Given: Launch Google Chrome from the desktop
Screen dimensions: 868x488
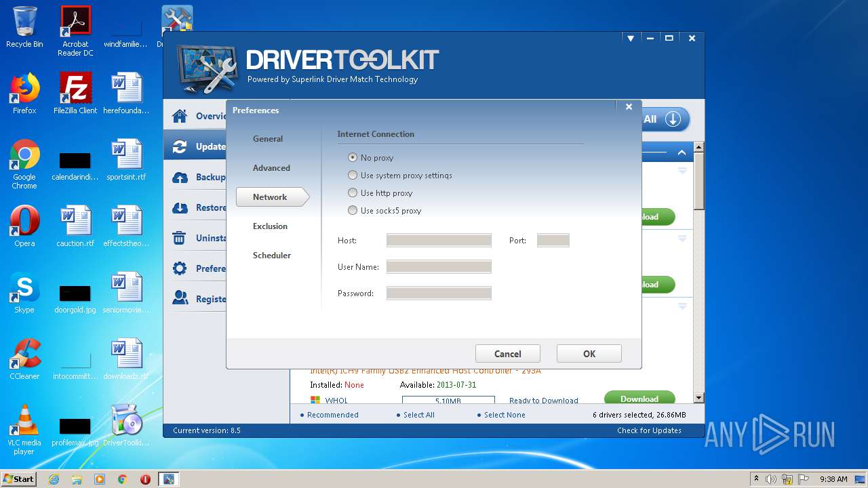Looking at the screenshot, I should (x=24, y=164).
